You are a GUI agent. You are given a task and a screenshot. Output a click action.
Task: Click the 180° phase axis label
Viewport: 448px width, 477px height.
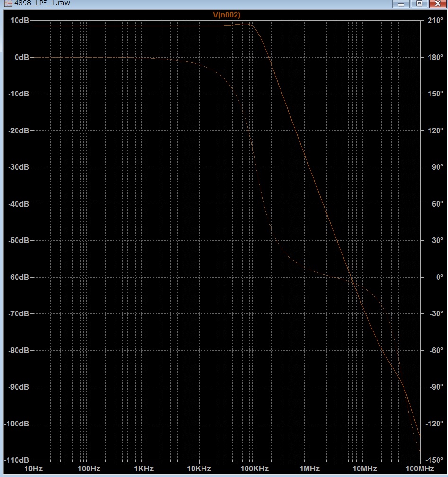[435, 57]
